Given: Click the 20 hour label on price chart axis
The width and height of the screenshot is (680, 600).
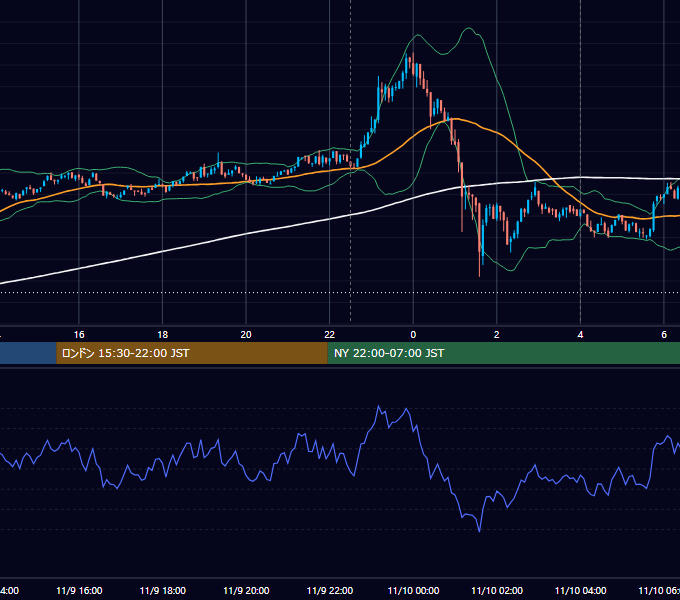Looking at the screenshot, I should [246, 334].
